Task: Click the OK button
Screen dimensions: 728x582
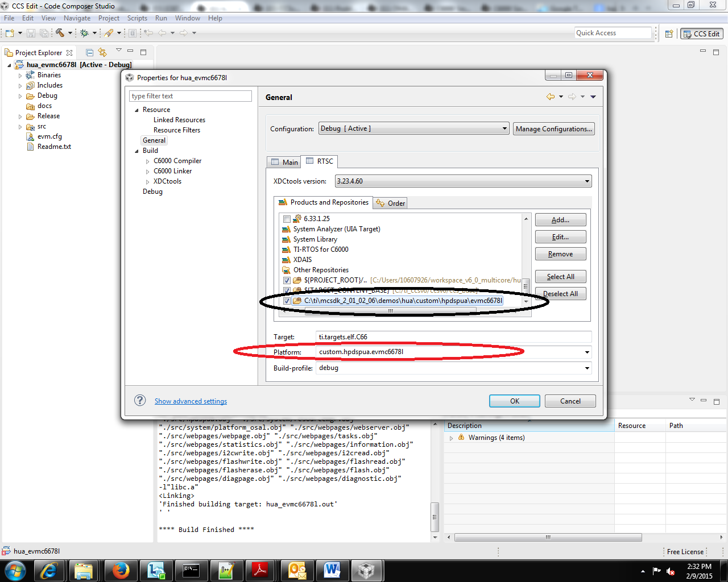Action: (x=514, y=401)
